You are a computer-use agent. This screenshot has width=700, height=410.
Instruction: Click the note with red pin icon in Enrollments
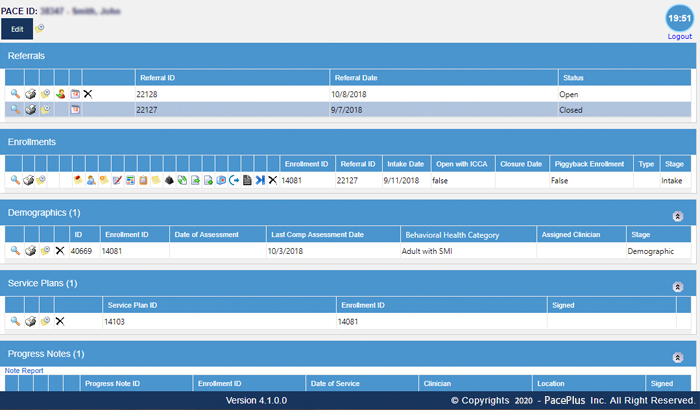click(x=78, y=180)
